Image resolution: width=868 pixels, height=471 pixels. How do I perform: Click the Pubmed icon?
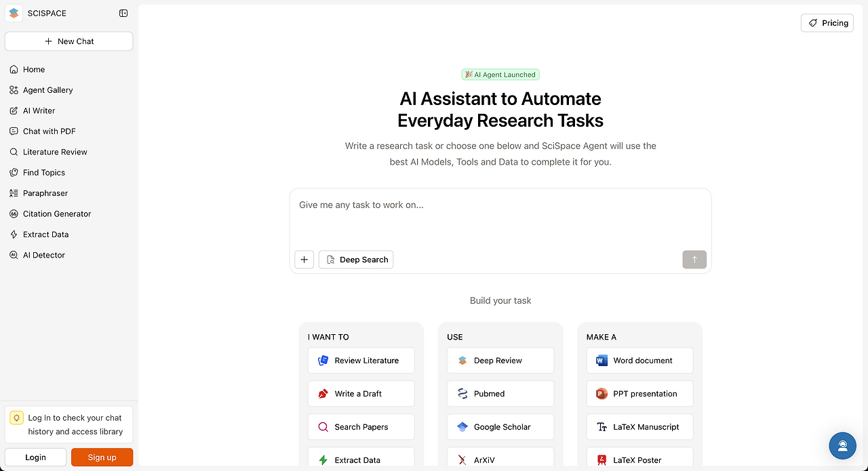[x=462, y=394]
